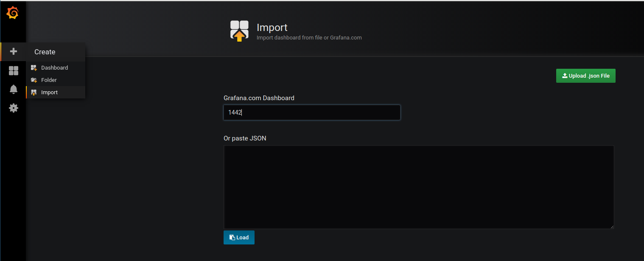The height and width of the screenshot is (261, 644).
Task: Click the 'Or paste JSON' label
Action: (x=245, y=138)
